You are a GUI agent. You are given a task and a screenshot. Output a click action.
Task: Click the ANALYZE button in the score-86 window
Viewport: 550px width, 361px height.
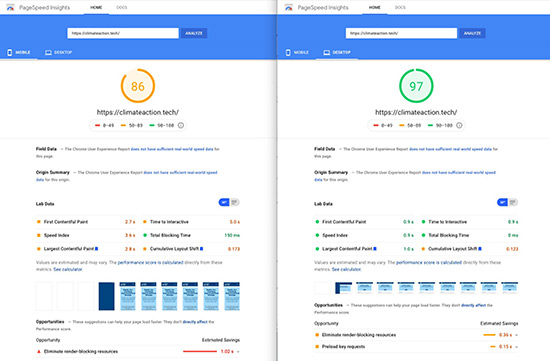click(x=194, y=33)
